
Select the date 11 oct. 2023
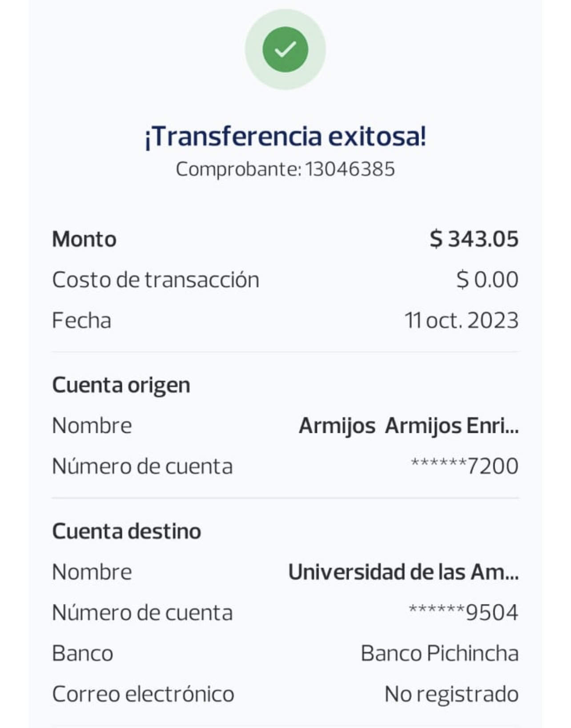(x=461, y=320)
